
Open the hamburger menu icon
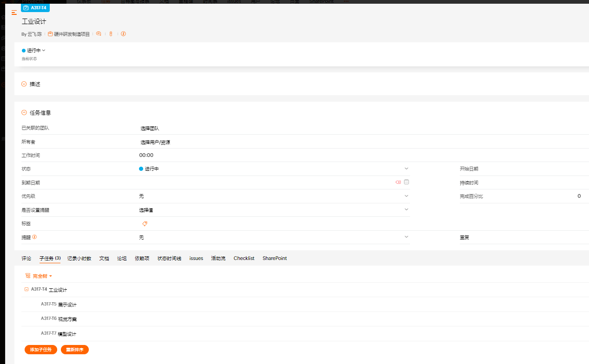[14, 12]
